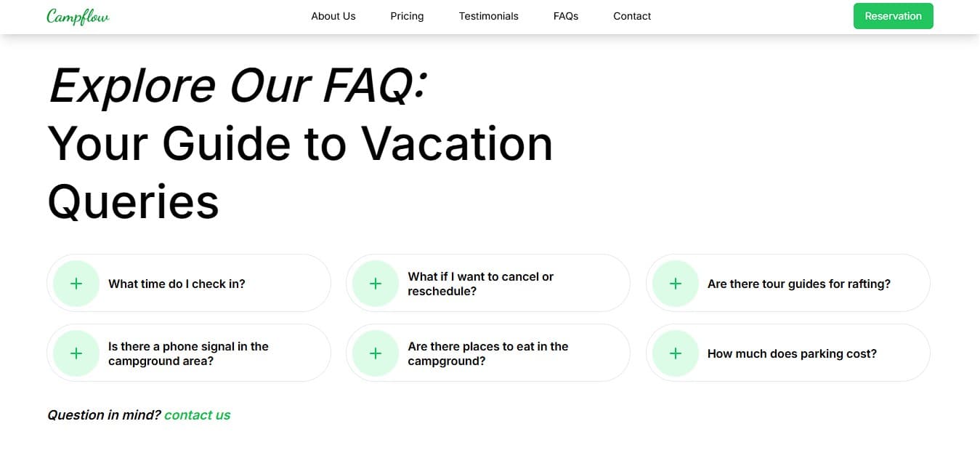Select FAQs in the top navigation

pos(566,16)
